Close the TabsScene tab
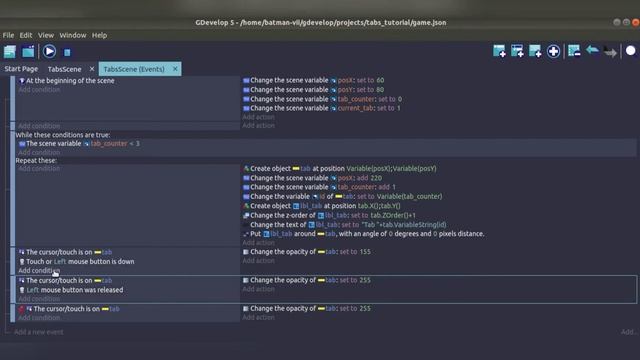The height and width of the screenshot is (360, 640). tap(92, 69)
